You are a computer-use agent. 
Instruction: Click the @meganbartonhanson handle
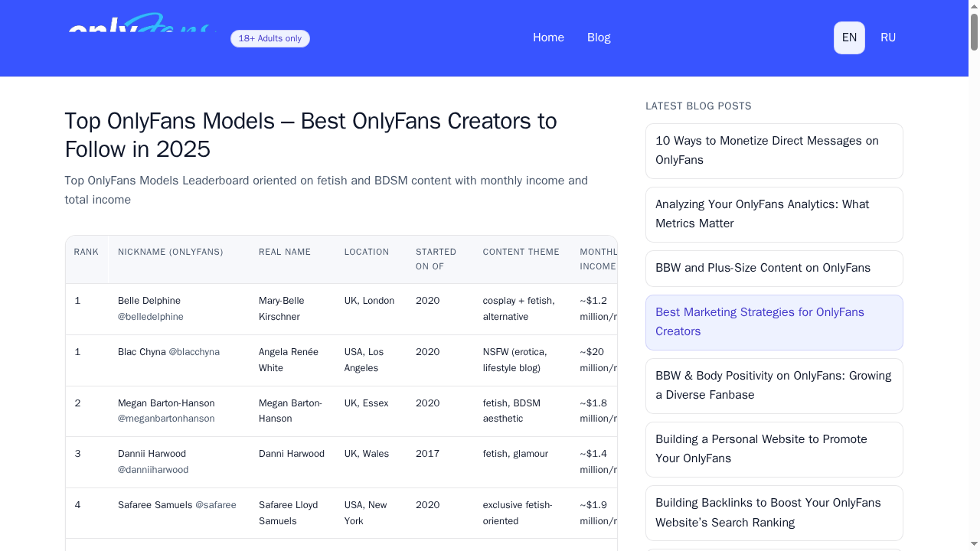(x=166, y=419)
